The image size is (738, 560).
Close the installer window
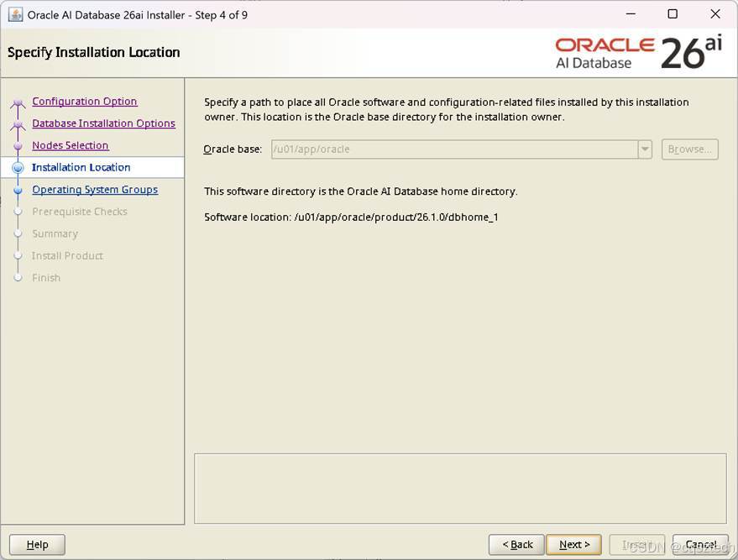click(x=715, y=14)
